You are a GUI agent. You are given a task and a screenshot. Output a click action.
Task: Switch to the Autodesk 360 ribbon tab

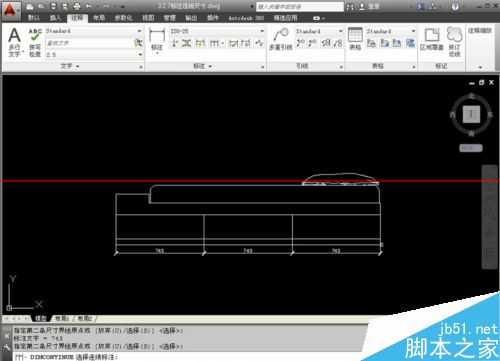point(246,18)
